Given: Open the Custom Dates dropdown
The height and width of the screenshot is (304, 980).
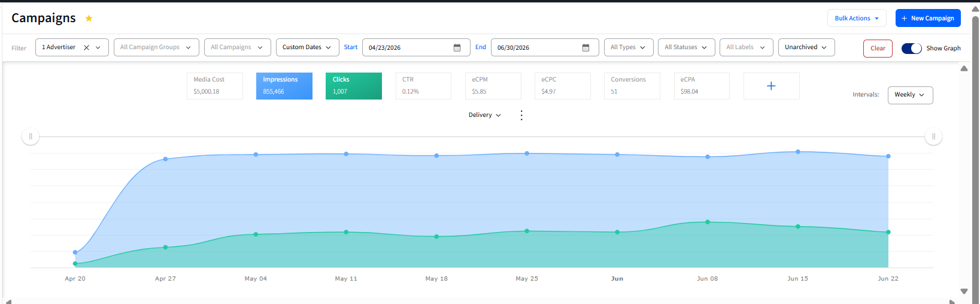Looking at the screenshot, I should (x=307, y=47).
